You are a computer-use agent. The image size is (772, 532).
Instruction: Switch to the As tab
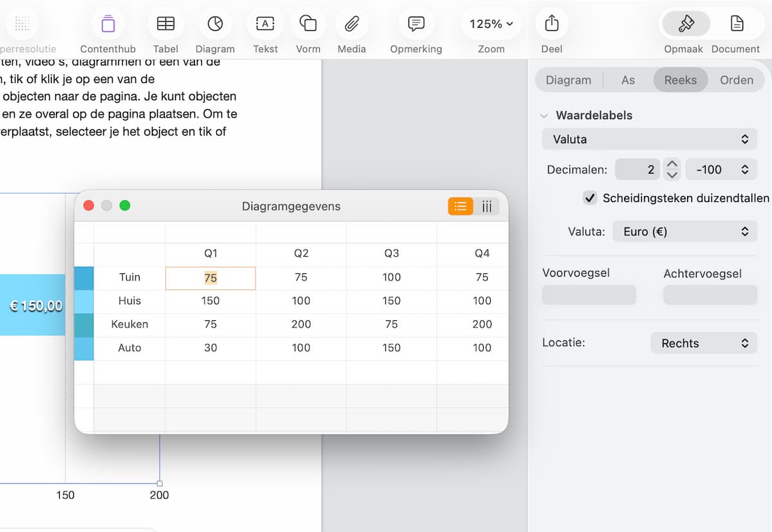tap(628, 80)
